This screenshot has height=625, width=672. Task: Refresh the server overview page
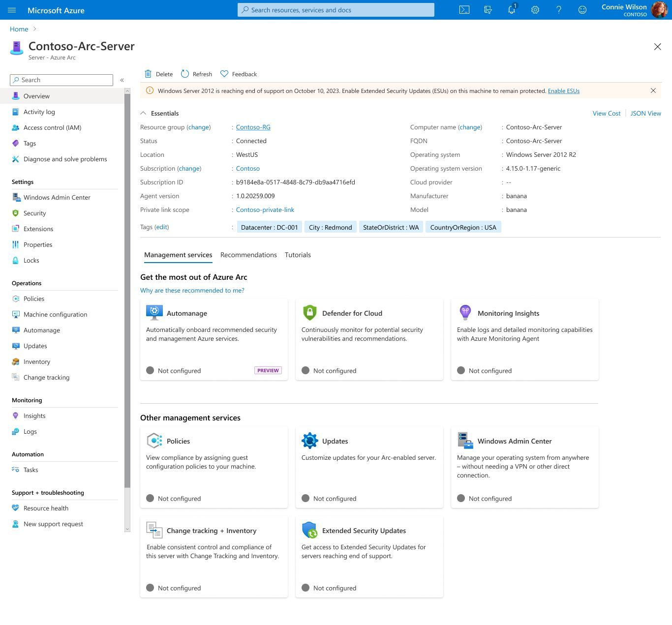click(x=196, y=74)
